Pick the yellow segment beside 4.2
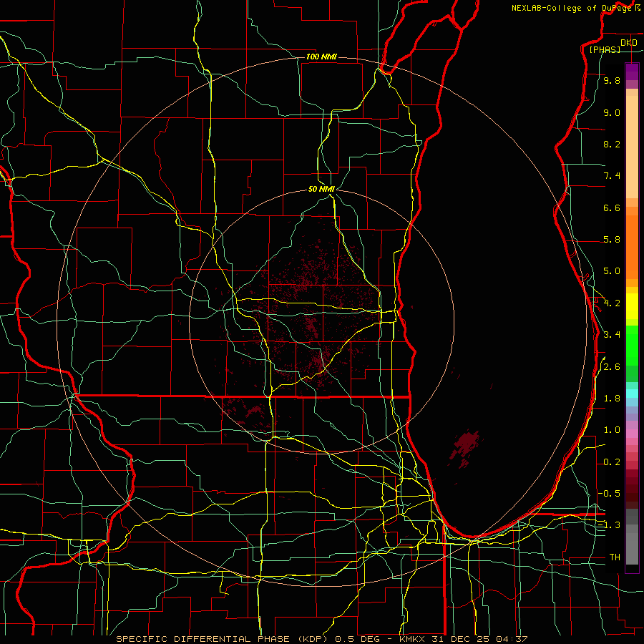The height and width of the screenshot is (644, 644). [x=632, y=306]
